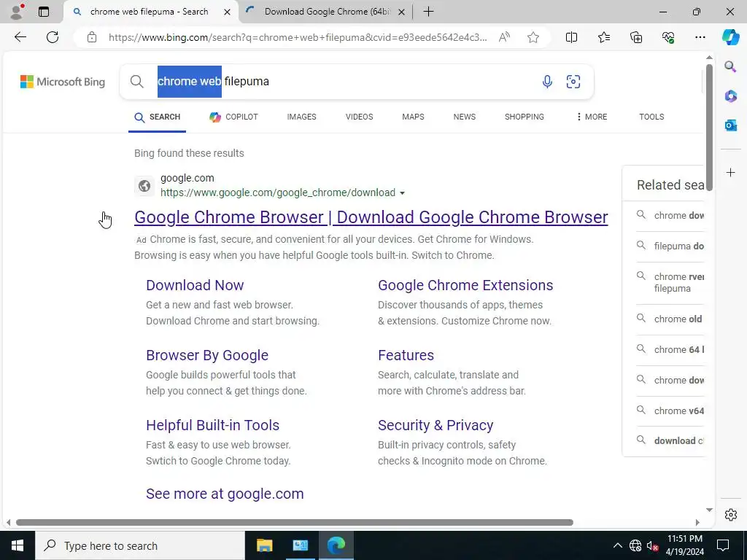Select 'chrome v64' related search suggestion
Screen dimensions: 747x560
coord(670,411)
